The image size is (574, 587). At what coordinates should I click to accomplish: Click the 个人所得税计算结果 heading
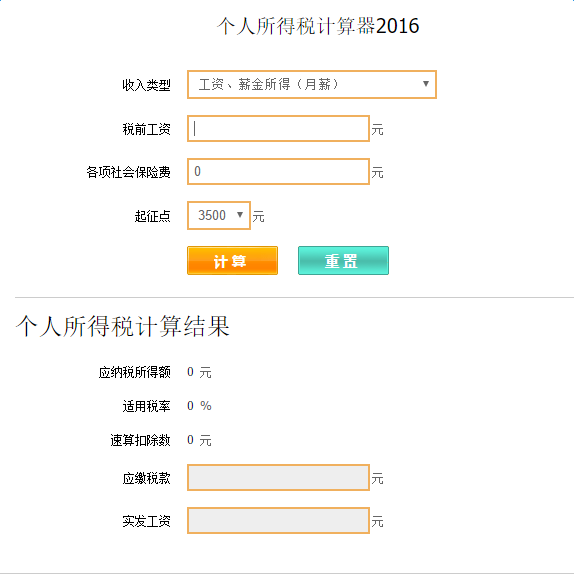point(122,326)
